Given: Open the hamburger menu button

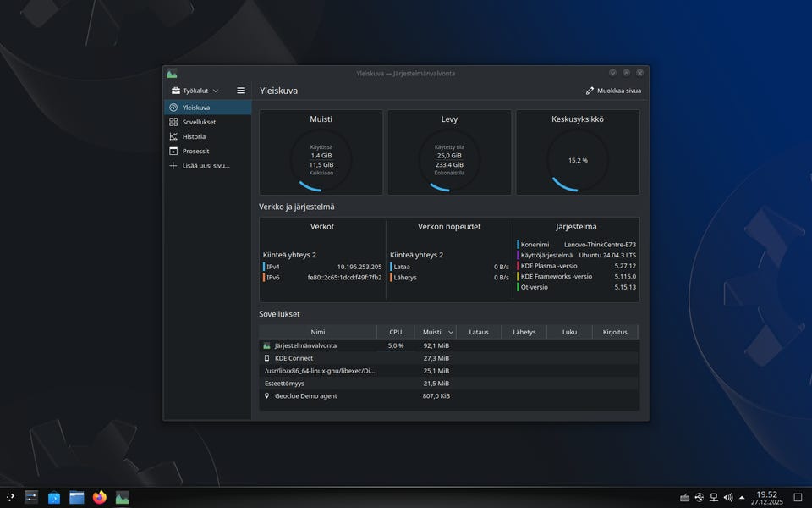Looking at the screenshot, I should [241, 91].
